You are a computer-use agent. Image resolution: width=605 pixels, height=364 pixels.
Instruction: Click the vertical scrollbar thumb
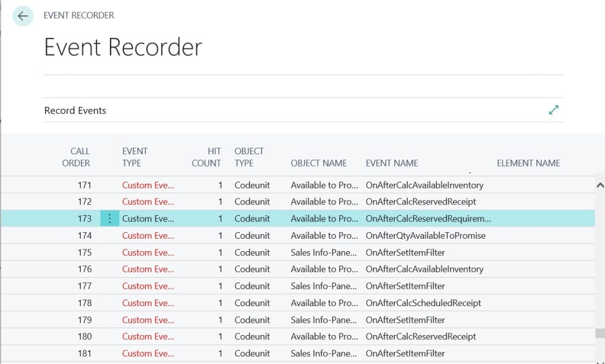click(600, 333)
